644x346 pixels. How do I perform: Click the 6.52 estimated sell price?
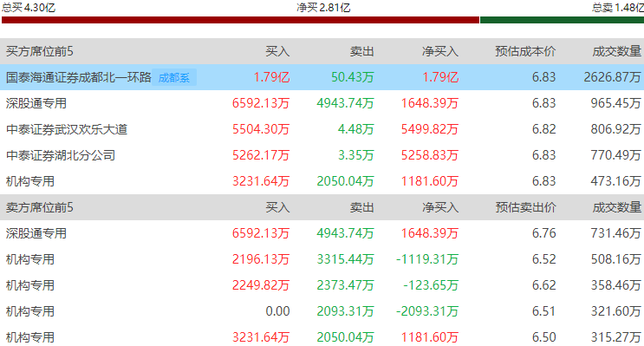coord(543,259)
